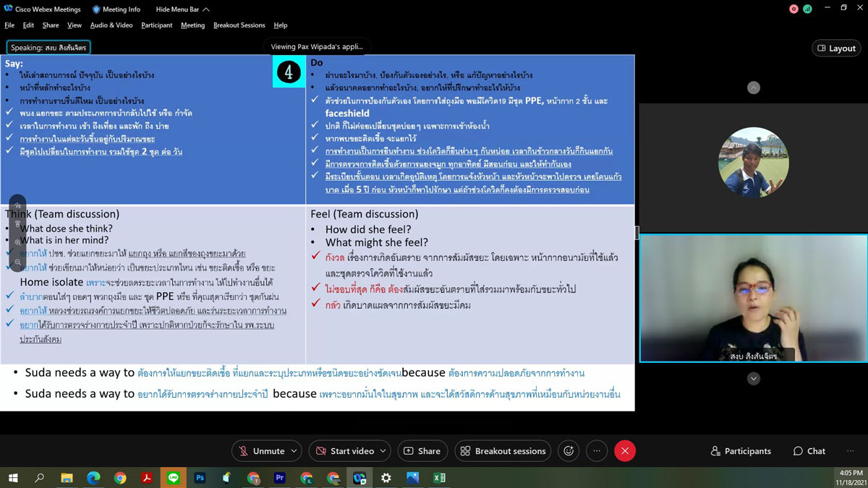Click the red leave meeting button

tap(625, 451)
